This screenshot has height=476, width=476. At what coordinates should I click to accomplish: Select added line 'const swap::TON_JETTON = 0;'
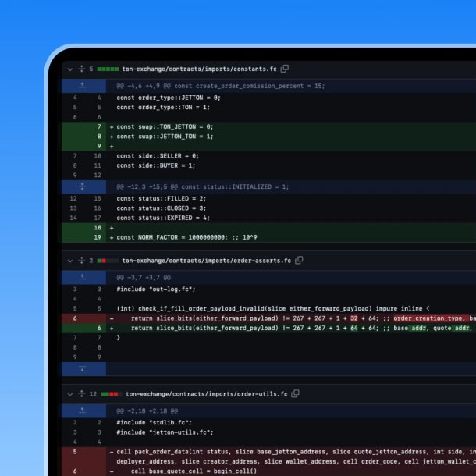pos(165,127)
